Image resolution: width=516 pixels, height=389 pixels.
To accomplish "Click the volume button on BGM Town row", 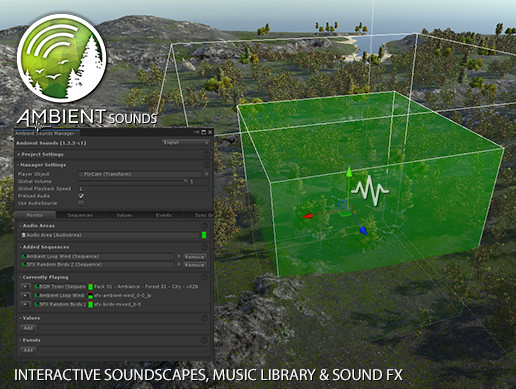I will pyautogui.click(x=25, y=286).
